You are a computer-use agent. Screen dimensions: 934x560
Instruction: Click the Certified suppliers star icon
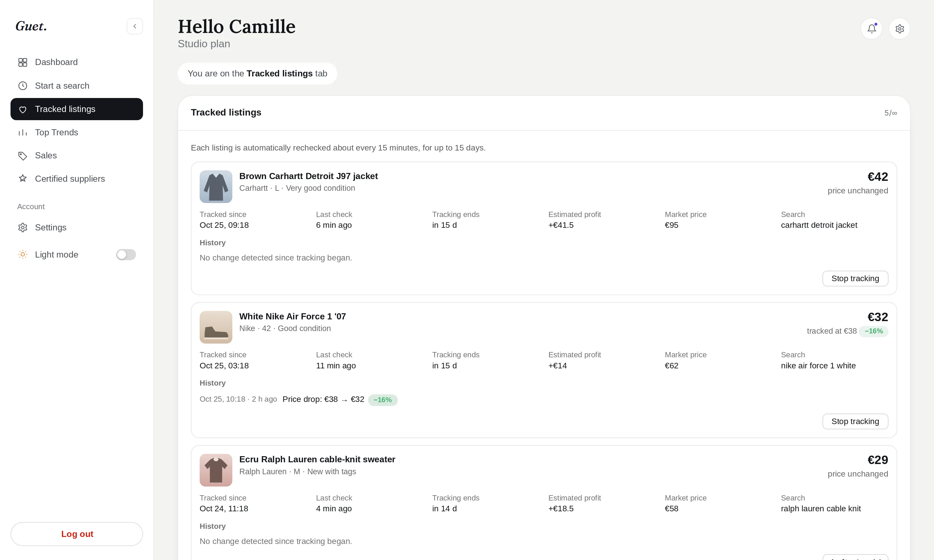click(x=23, y=178)
